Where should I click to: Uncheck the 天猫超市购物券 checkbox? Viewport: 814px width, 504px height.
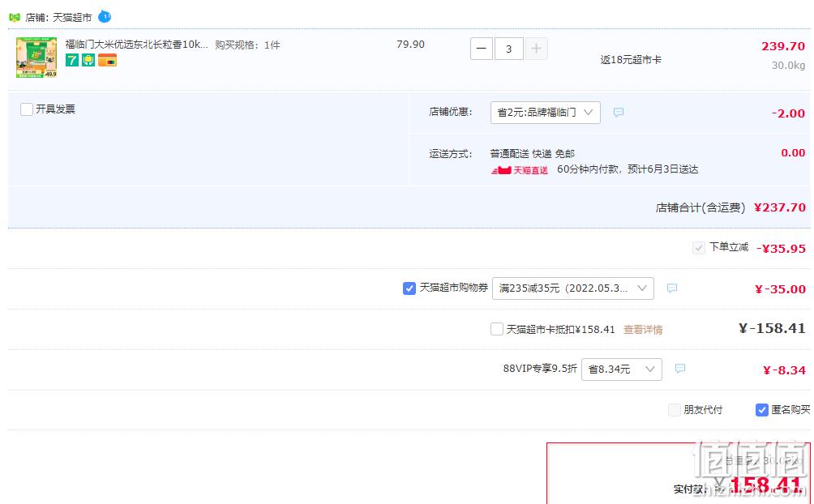409,288
